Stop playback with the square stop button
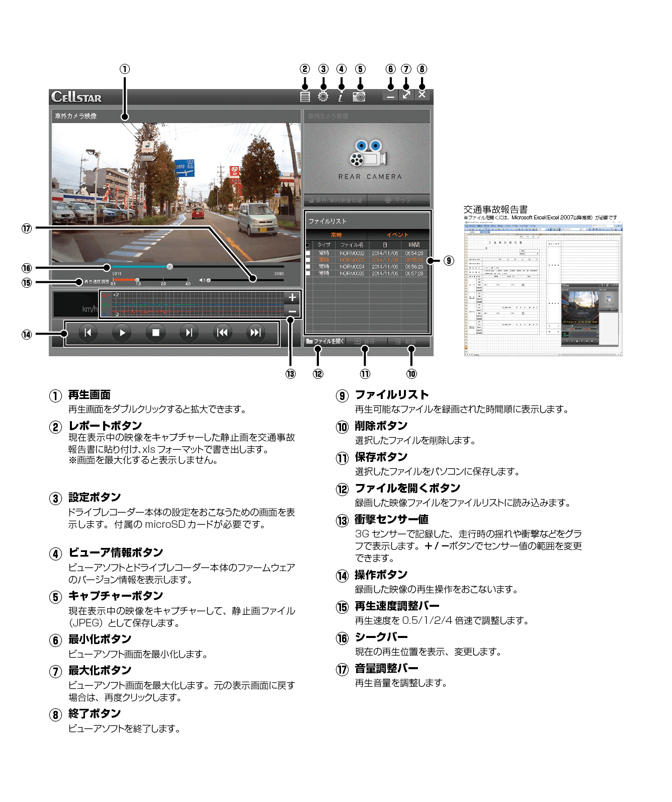This screenshot has width=672, height=802. [155, 333]
